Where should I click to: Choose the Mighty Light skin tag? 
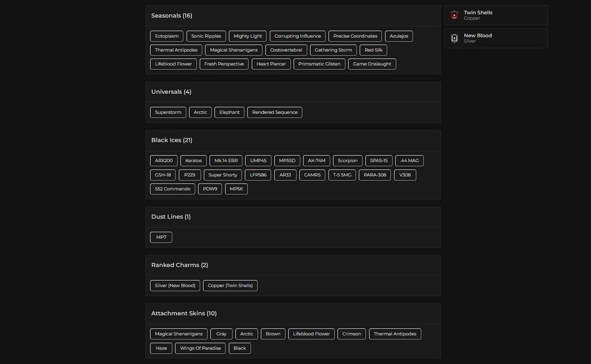point(248,36)
